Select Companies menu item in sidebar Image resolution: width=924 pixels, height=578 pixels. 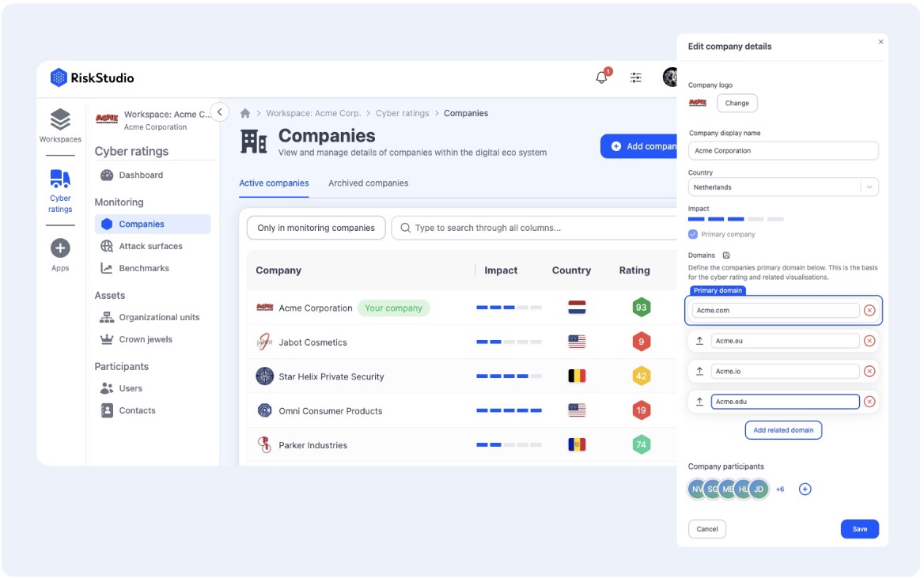pyautogui.click(x=153, y=224)
